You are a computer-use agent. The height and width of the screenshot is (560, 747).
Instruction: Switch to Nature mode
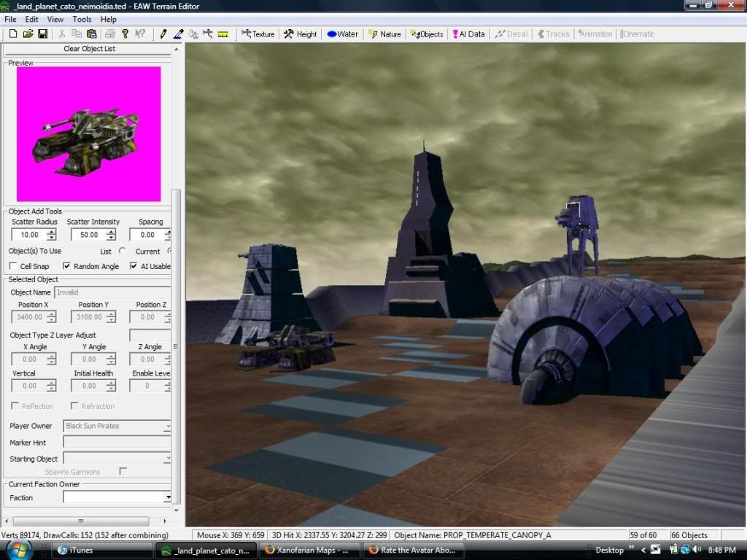point(385,34)
